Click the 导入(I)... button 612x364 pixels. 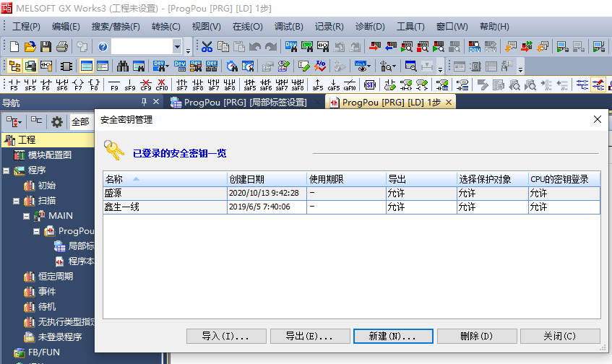click(227, 337)
